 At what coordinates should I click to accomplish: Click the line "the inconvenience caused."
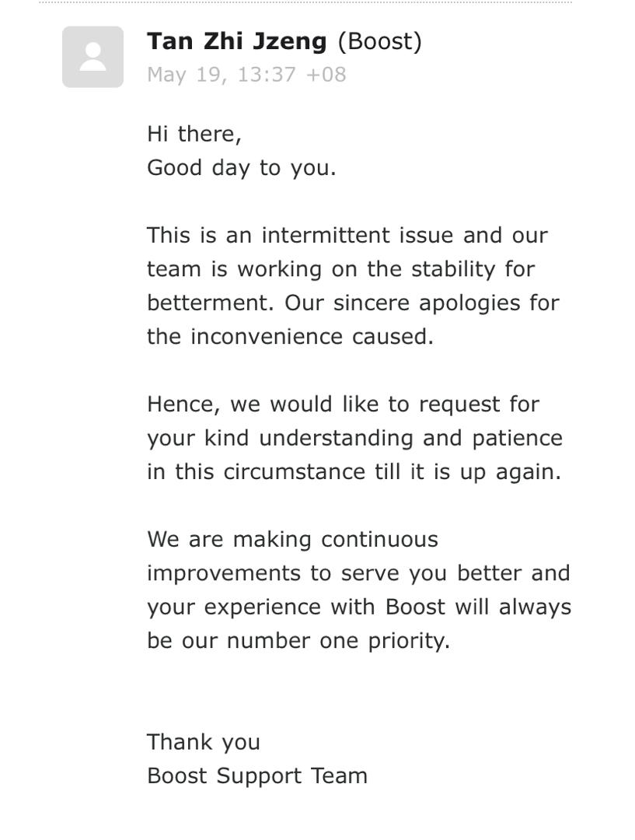click(x=290, y=337)
